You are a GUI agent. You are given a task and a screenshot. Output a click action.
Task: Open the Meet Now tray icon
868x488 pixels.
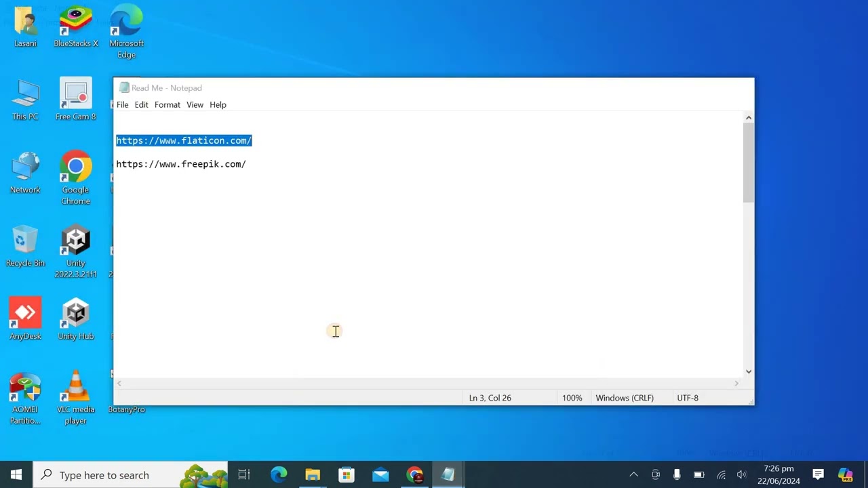[x=656, y=474]
